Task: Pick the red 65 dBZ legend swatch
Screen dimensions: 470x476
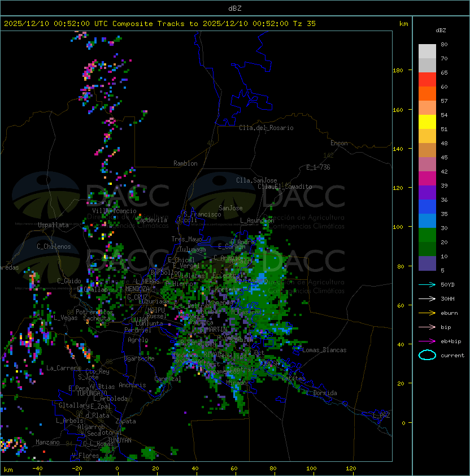Action: [x=427, y=80]
